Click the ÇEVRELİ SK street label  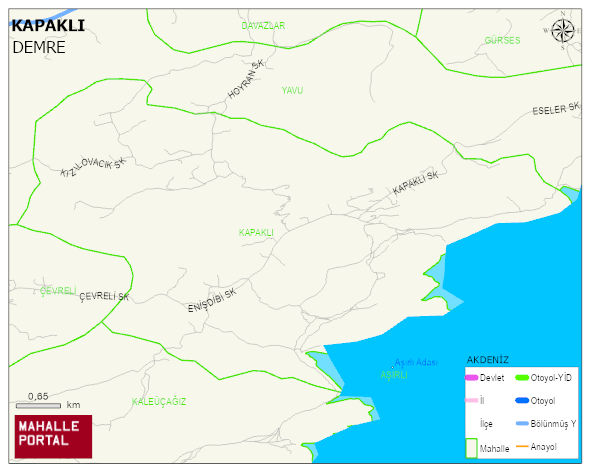[x=104, y=296]
